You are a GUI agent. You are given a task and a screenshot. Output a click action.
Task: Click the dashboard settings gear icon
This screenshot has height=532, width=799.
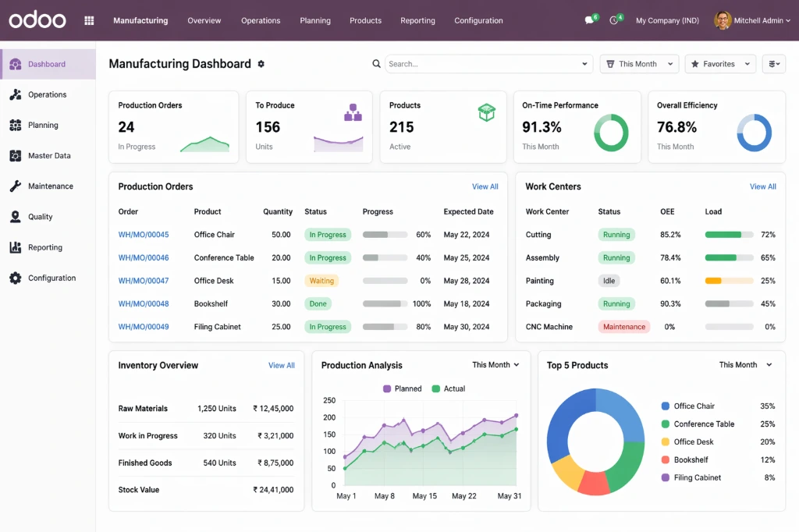[261, 64]
